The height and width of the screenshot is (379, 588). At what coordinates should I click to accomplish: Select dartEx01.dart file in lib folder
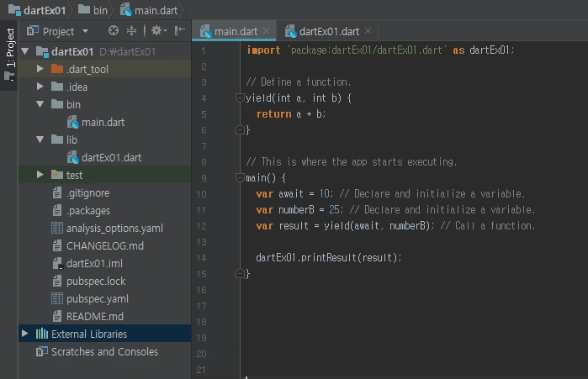[x=110, y=157]
